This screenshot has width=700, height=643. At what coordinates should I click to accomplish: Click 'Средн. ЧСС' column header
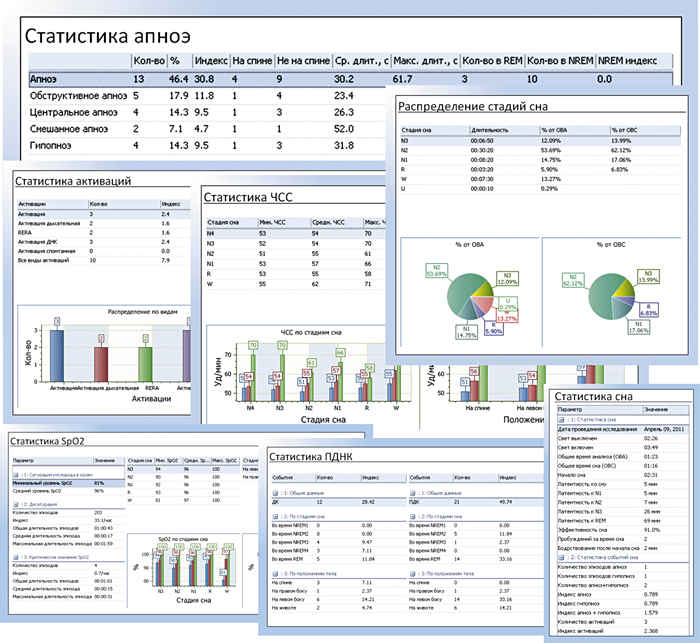pyautogui.click(x=320, y=222)
